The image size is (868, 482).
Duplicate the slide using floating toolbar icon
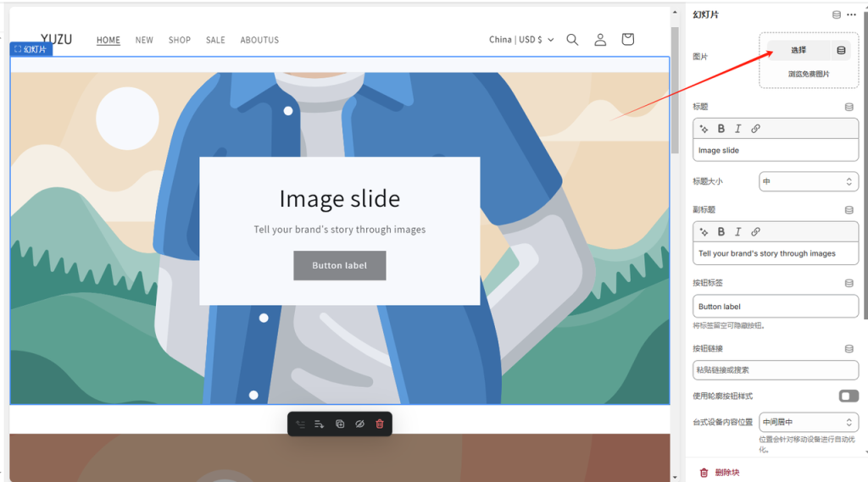point(340,424)
